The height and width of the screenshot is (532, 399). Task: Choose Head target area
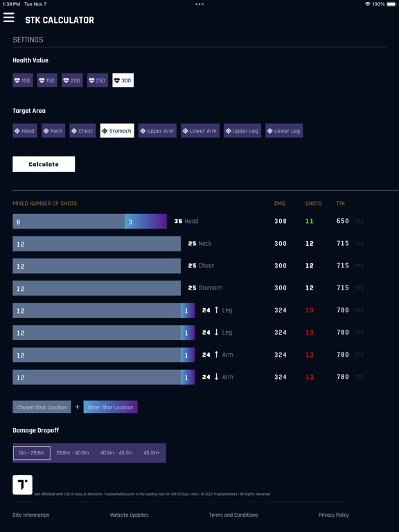click(x=25, y=131)
